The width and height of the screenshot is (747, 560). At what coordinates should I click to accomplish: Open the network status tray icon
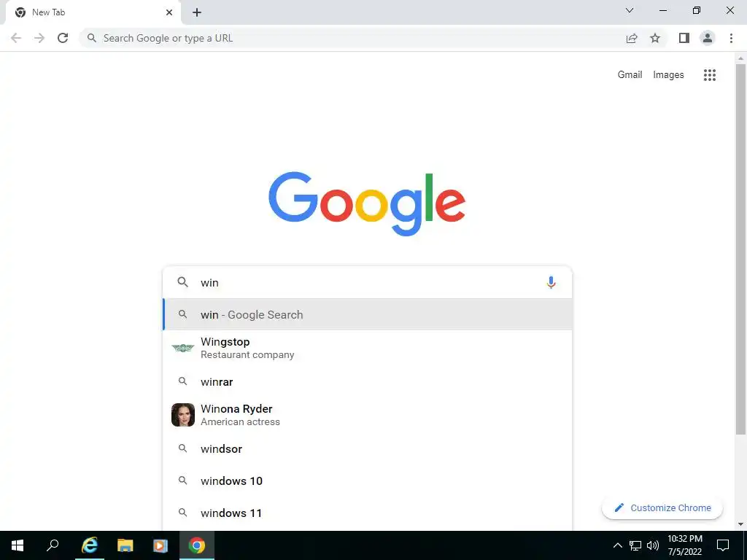click(635, 545)
